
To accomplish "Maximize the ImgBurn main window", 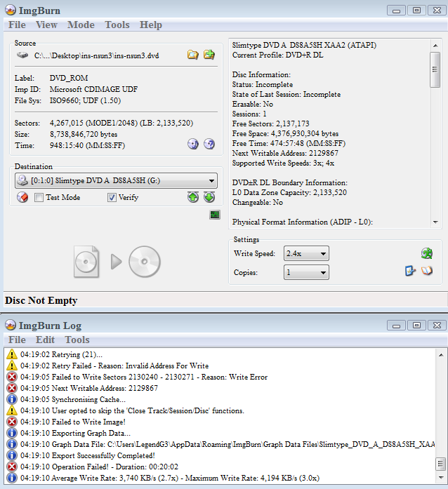I will tap(416, 11).
